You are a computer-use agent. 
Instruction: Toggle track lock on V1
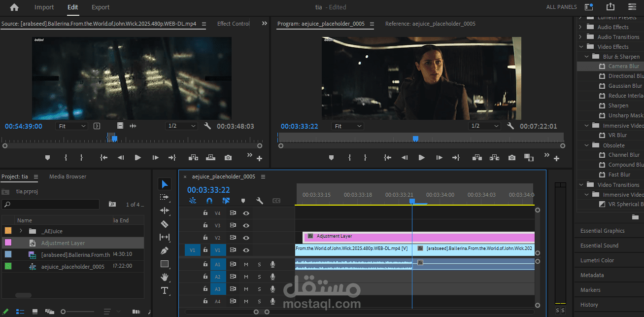coord(205,250)
